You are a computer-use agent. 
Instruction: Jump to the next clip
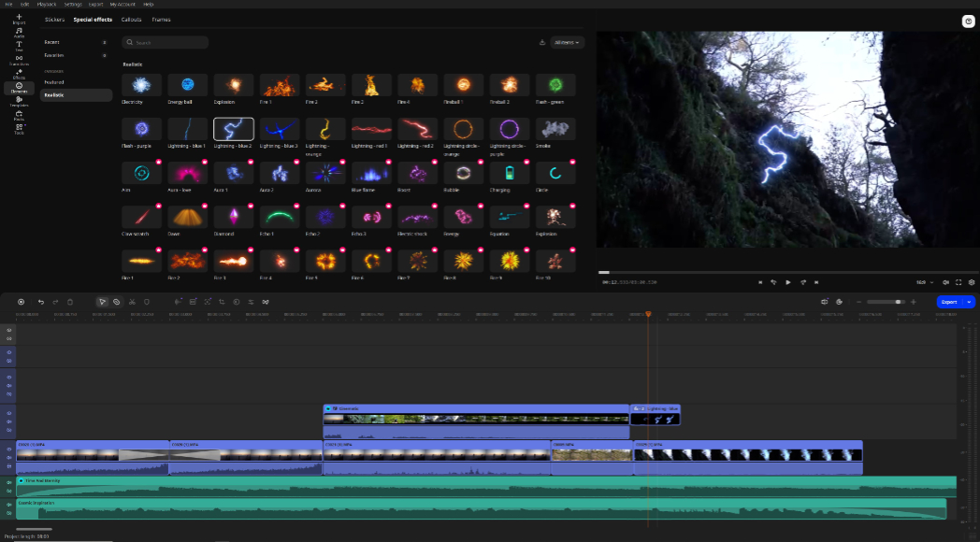coord(816,282)
